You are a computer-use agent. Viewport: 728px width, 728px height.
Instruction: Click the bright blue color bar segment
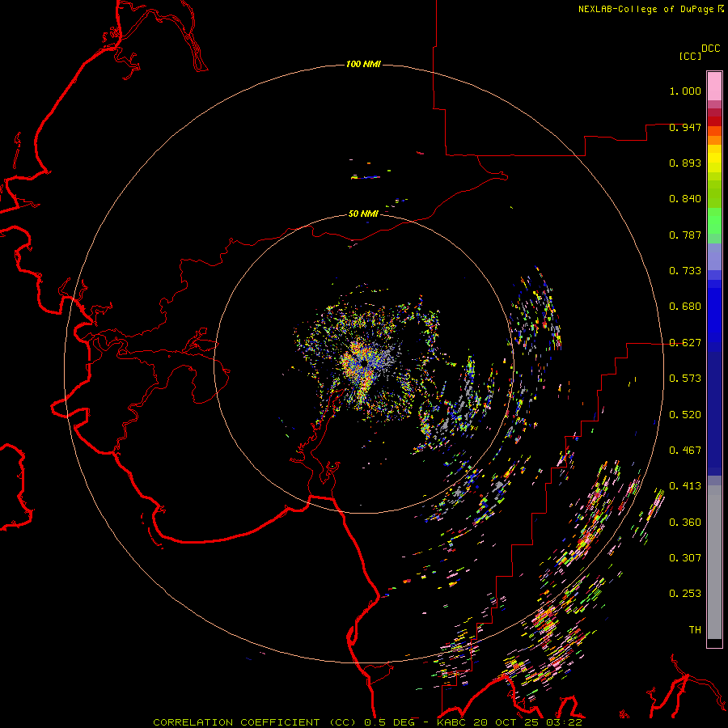[x=714, y=315]
